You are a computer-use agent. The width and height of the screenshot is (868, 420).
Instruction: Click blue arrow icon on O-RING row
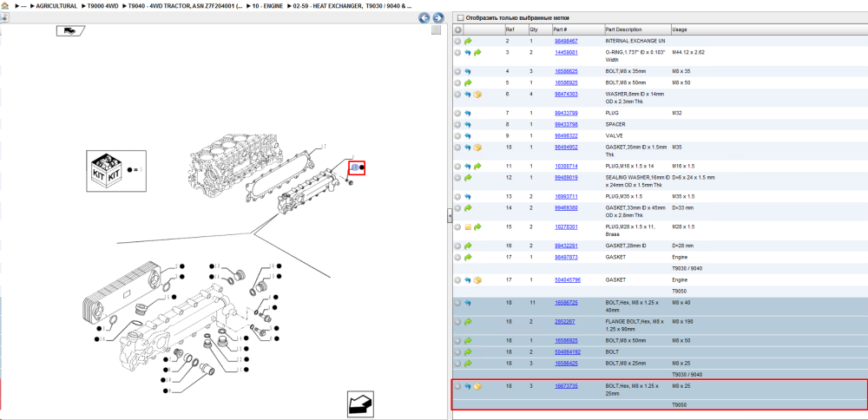[x=468, y=53]
